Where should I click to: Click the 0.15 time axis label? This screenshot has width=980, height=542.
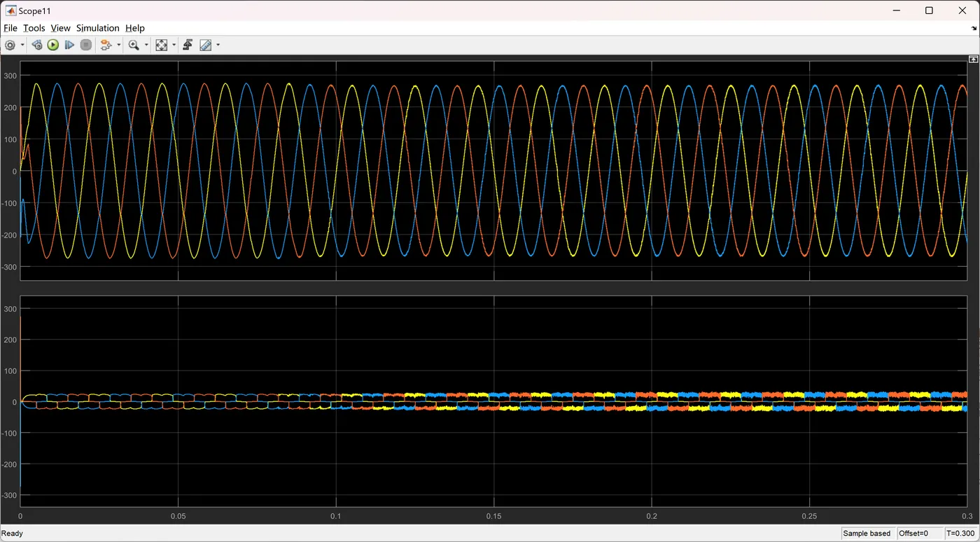[494, 516]
